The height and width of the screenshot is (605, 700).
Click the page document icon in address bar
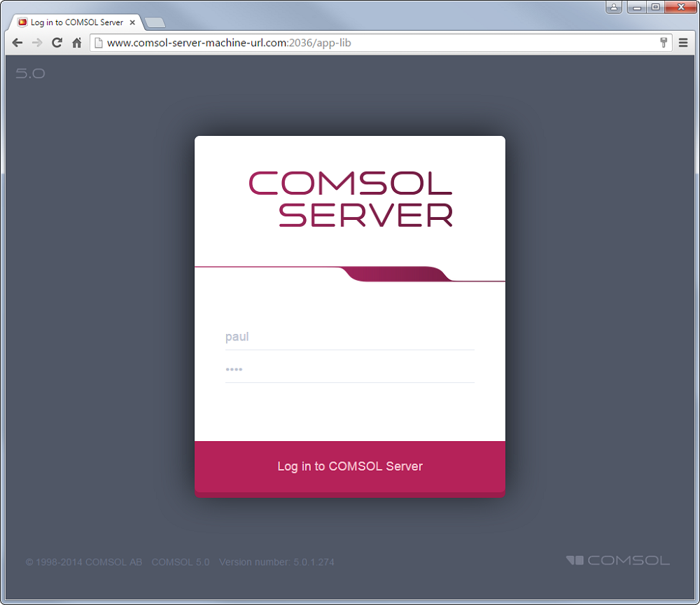99,43
